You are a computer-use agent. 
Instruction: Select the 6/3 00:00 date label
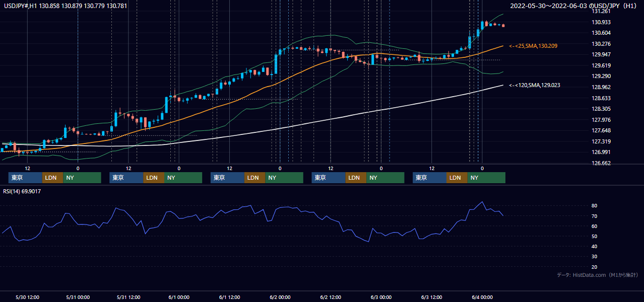pyautogui.click(x=381, y=297)
